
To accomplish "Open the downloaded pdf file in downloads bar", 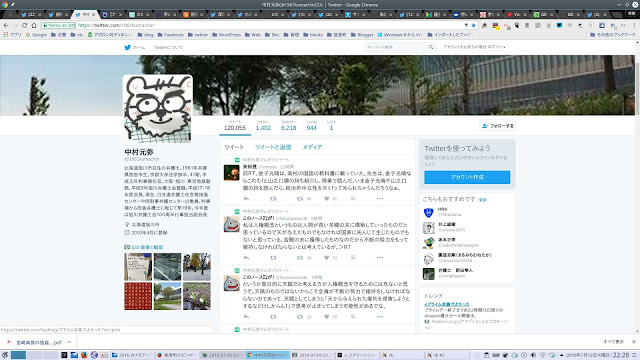I will (39, 342).
